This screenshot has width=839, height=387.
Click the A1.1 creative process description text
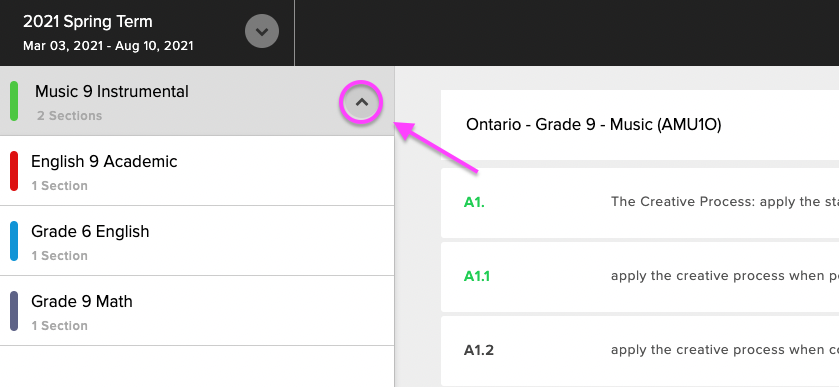725,276
